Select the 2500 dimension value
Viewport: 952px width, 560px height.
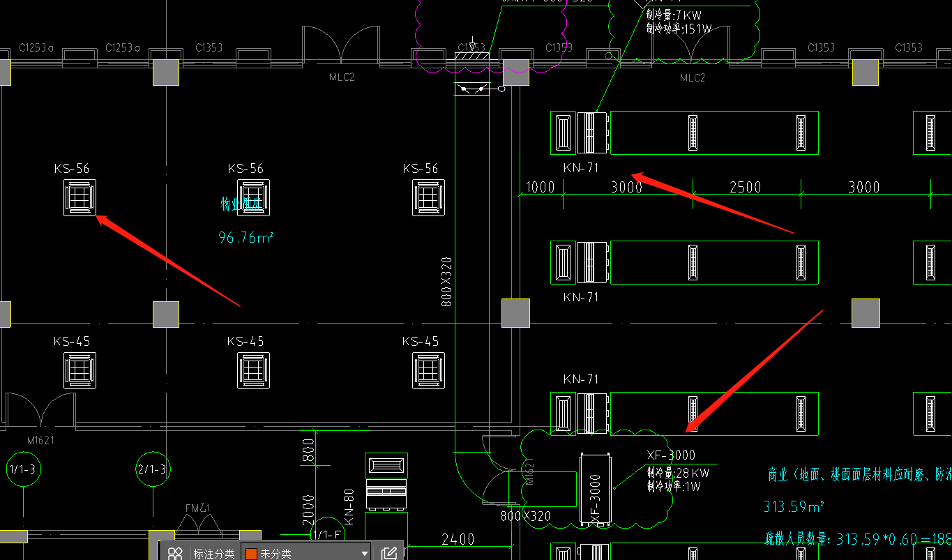746,187
